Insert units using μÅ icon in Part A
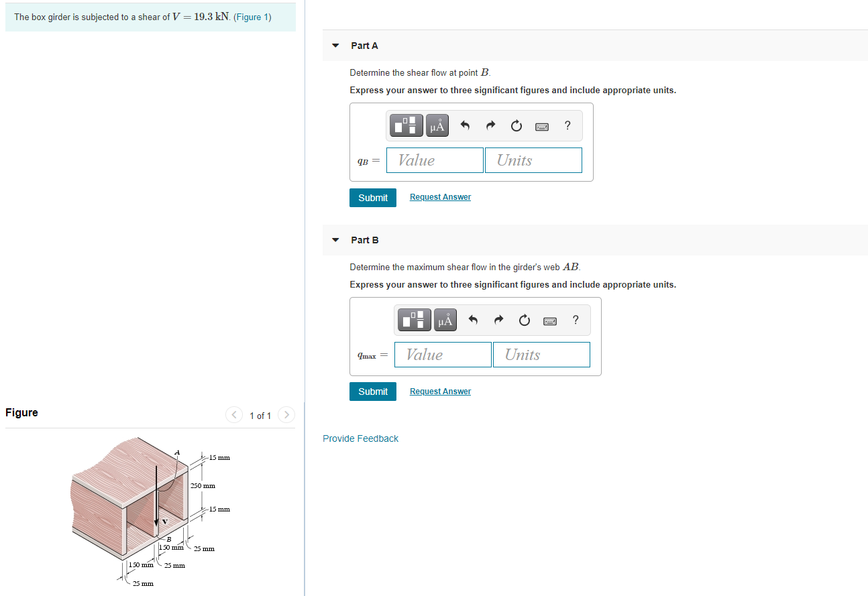The width and height of the screenshot is (868, 596). coord(437,125)
